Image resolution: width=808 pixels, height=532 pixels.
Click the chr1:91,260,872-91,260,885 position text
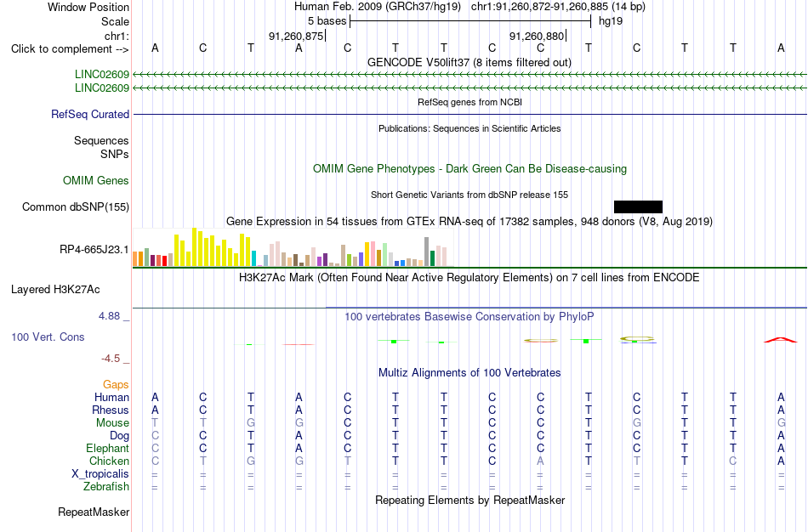pyautogui.click(x=558, y=7)
